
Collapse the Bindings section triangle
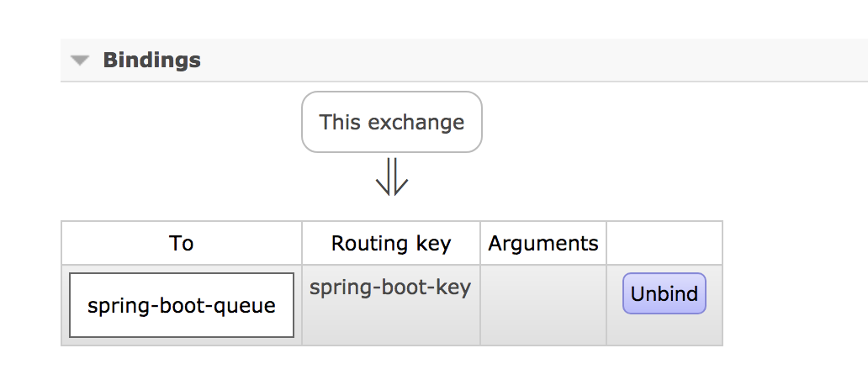[x=80, y=61]
